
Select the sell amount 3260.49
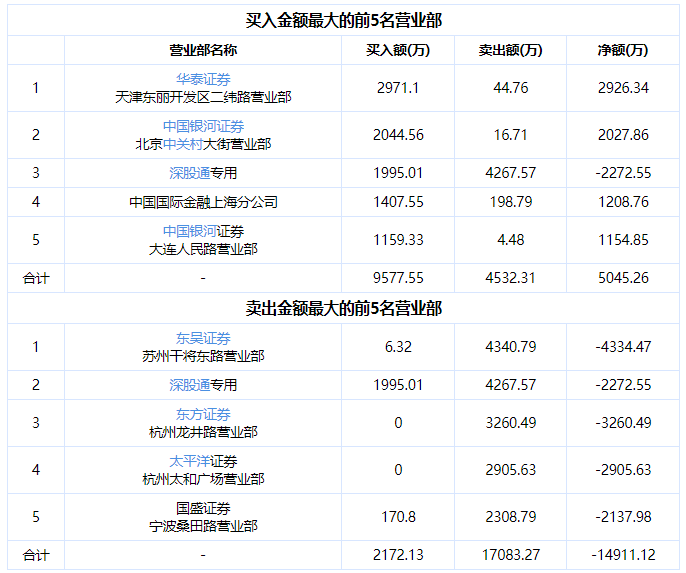511,423
